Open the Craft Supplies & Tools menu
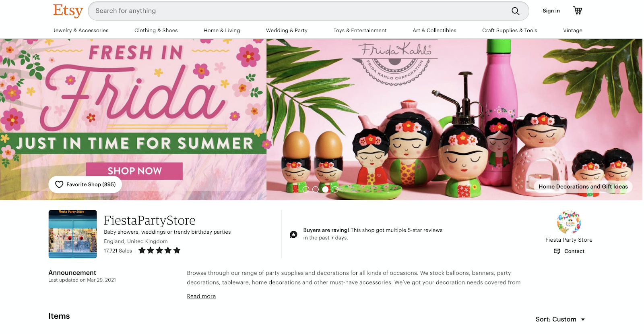The height and width of the screenshot is (334, 644). click(x=510, y=31)
